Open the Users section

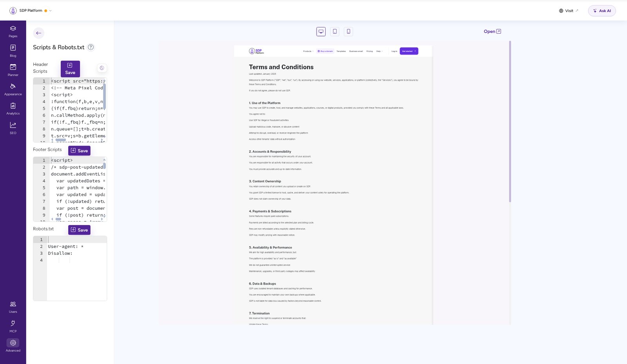[x=13, y=307]
